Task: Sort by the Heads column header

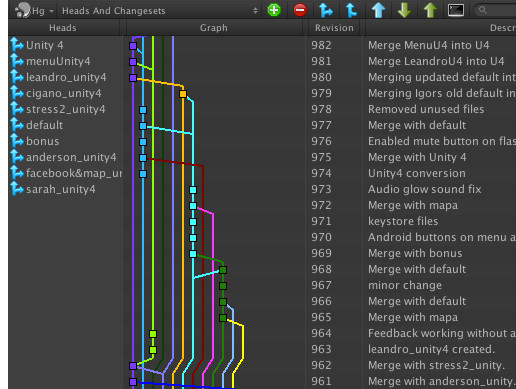Action: (x=63, y=28)
